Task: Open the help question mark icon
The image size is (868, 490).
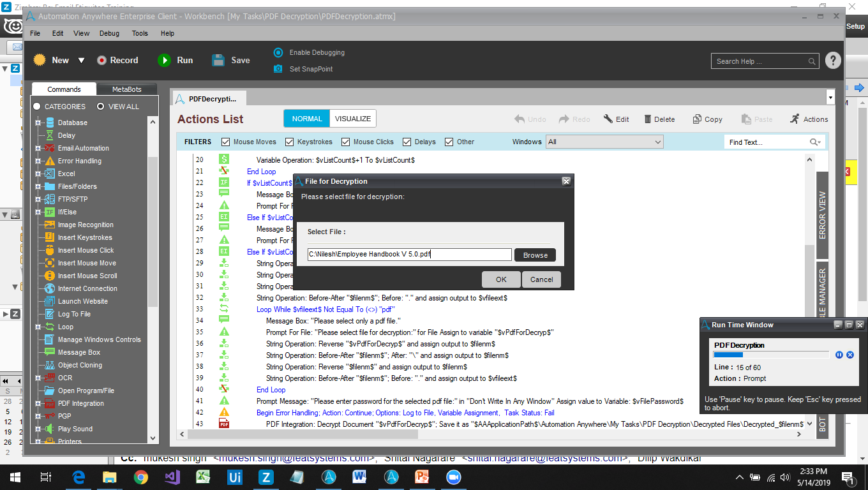Action: 833,61
